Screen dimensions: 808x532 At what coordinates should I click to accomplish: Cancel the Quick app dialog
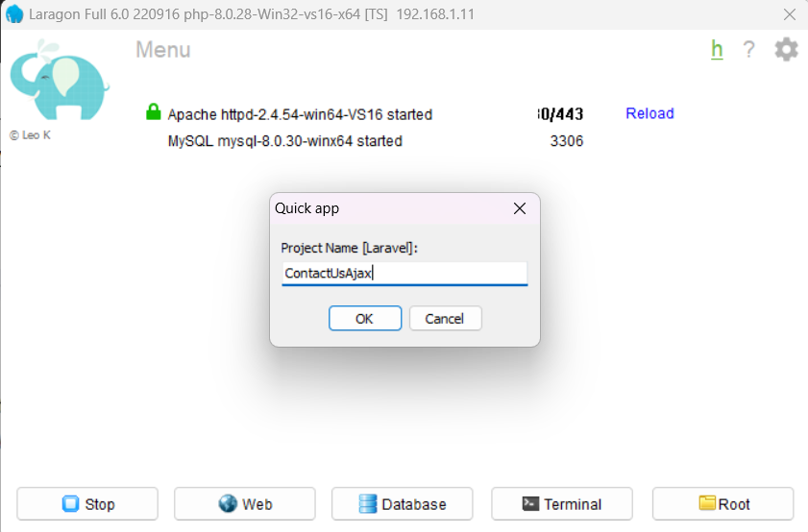pos(445,318)
